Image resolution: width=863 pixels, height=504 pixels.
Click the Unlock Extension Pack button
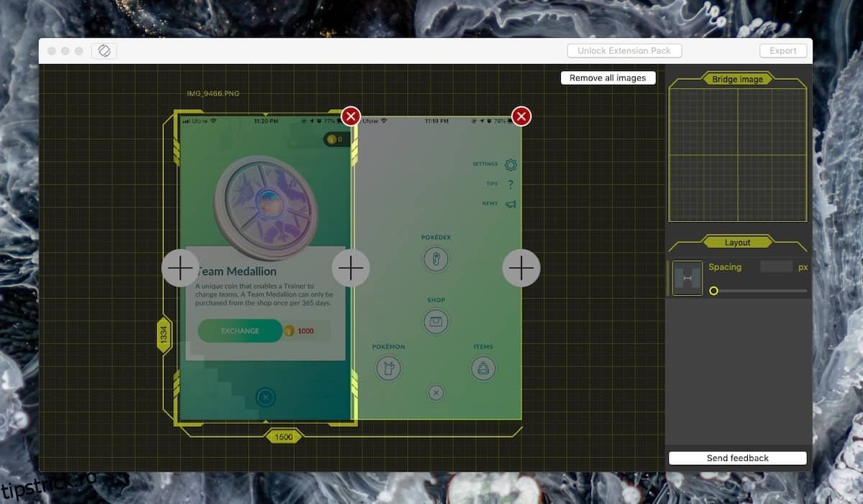coord(624,51)
